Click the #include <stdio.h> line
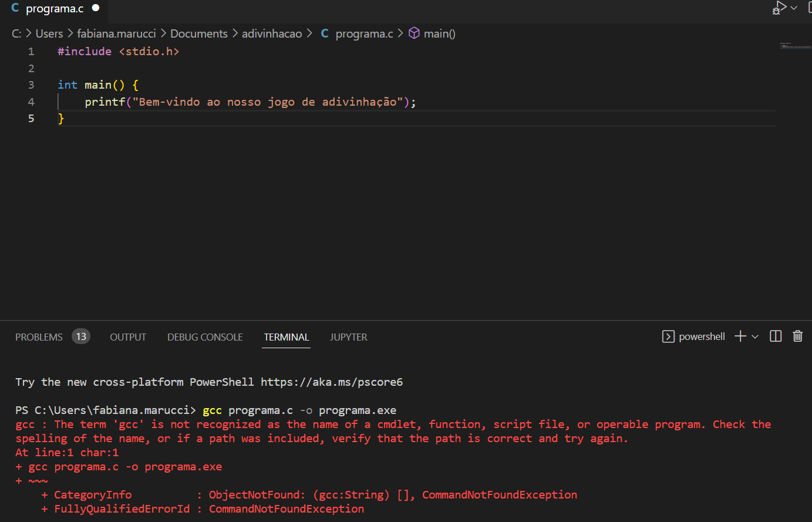Screen dimensions: 812x522 [x=118, y=52]
